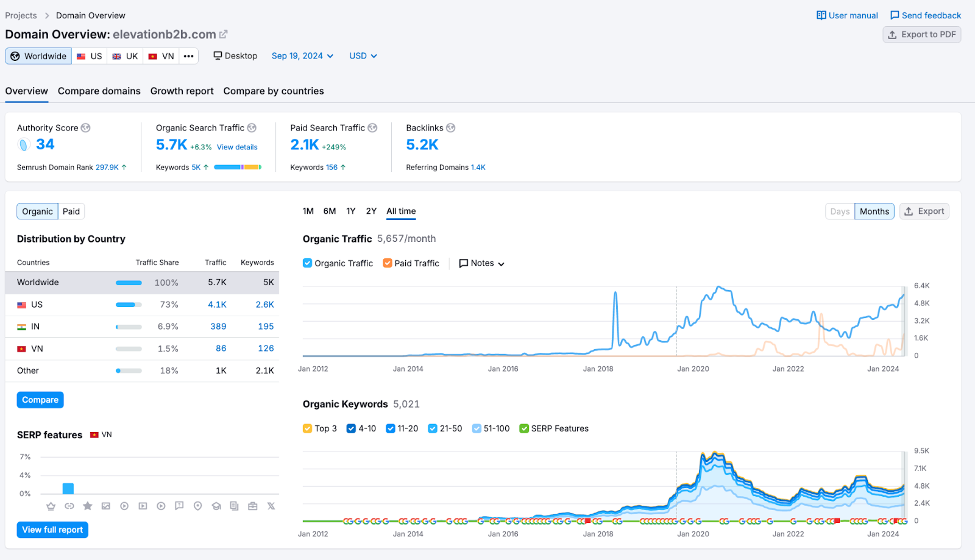
Task: Open the Sep 19, 2024 date dropdown
Action: [x=303, y=55]
